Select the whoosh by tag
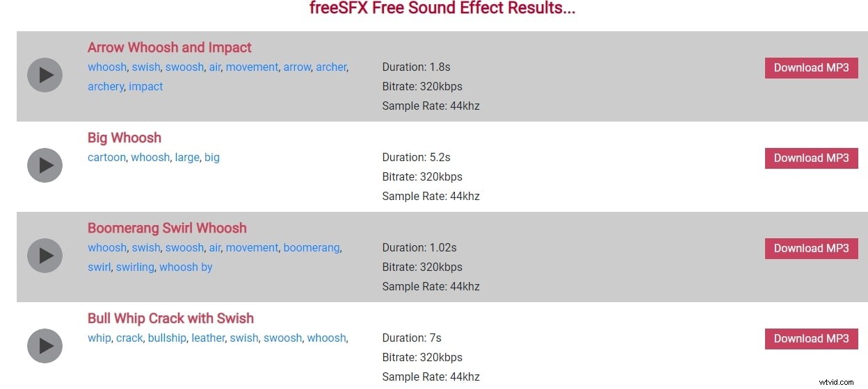The image size is (868, 389). point(186,267)
